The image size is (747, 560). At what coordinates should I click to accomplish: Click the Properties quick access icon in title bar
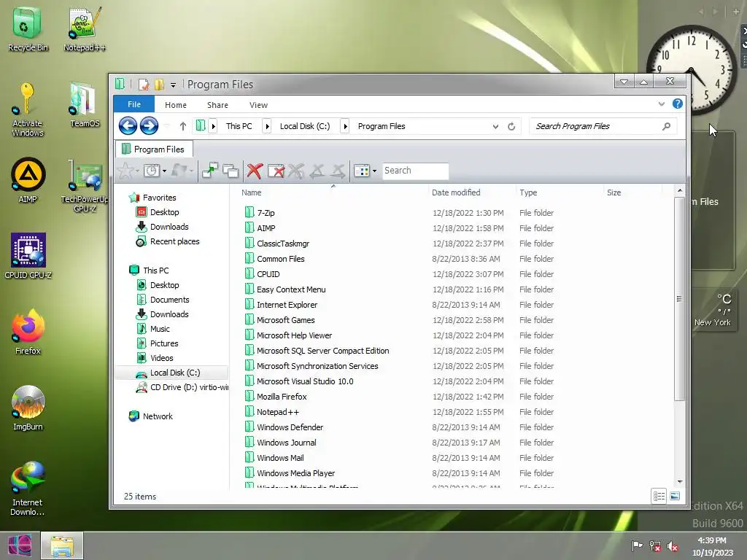point(144,85)
